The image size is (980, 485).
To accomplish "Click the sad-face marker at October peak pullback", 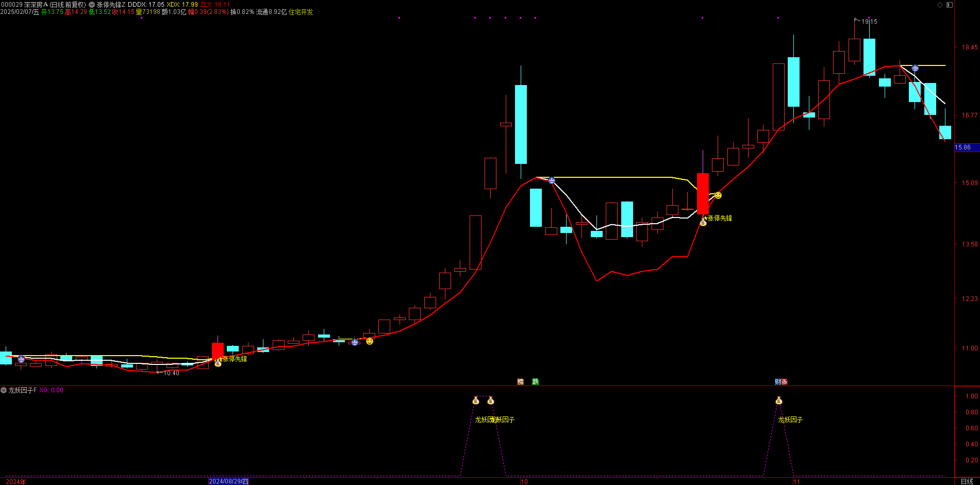I will point(552,180).
